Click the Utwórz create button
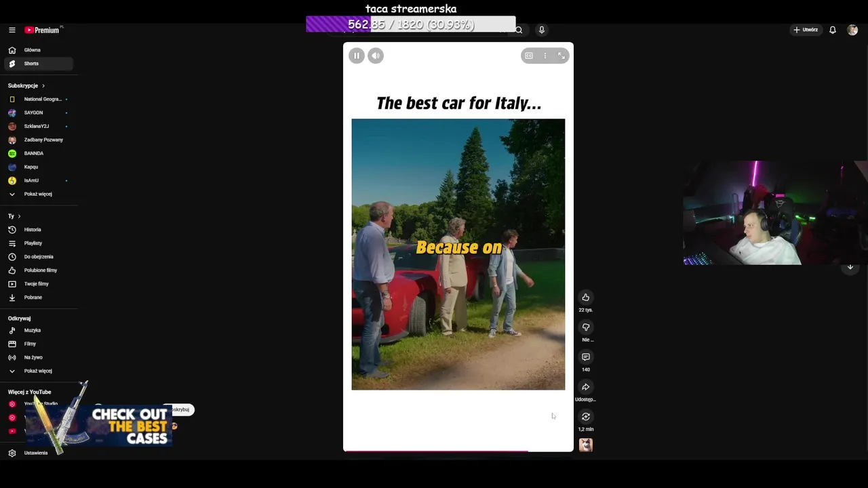This screenshot has width=868, height=488. coord(806,30)
